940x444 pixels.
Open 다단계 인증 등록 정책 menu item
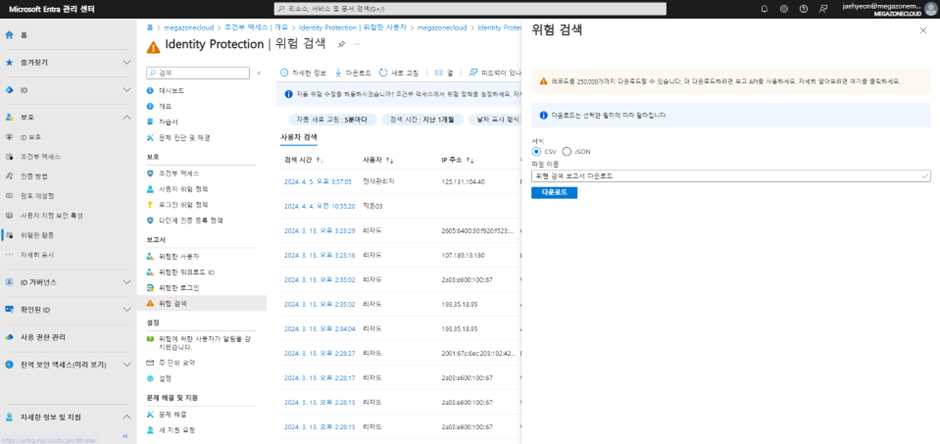pos(191,220)
